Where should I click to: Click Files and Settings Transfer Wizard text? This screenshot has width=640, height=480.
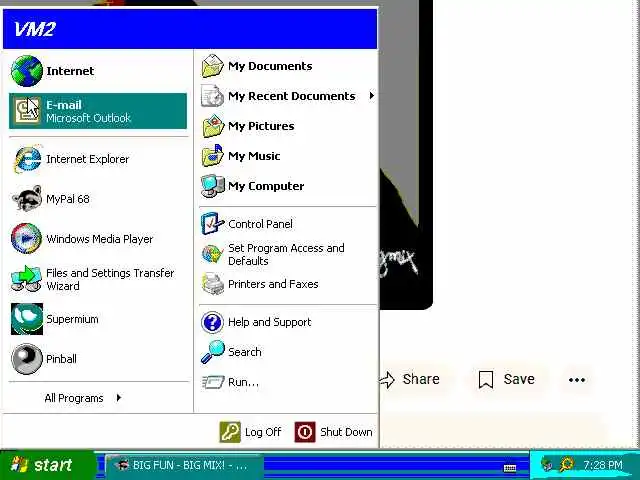coord(110,279)
